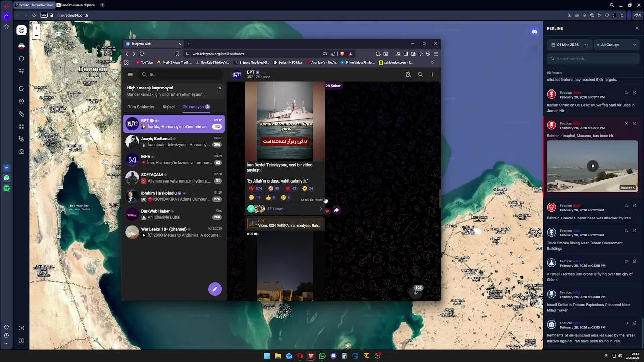
Task: Open the filter sliders icon in Redline sidebar
Action: [x=21, y=71]
